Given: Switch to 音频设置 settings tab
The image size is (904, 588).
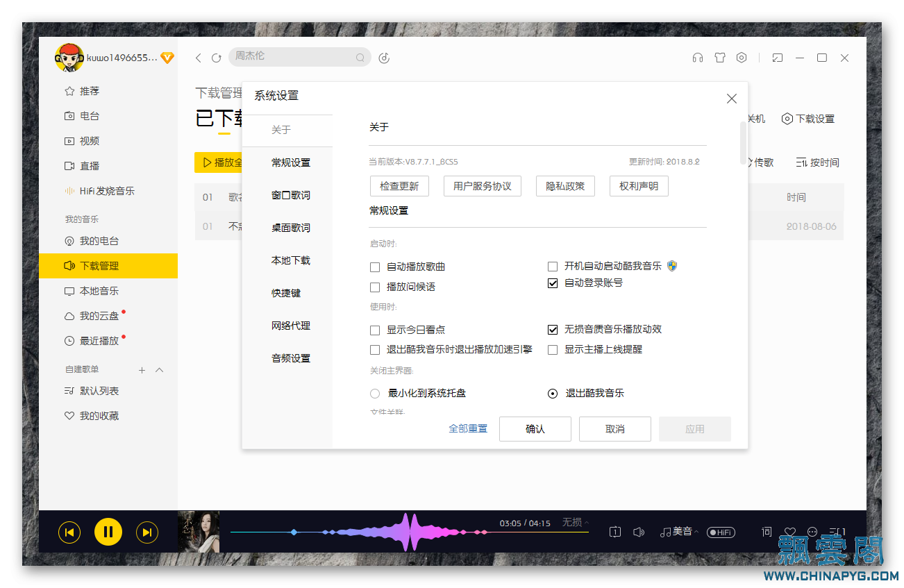Looking at the screenshot, I should click(x=290, y=358).
